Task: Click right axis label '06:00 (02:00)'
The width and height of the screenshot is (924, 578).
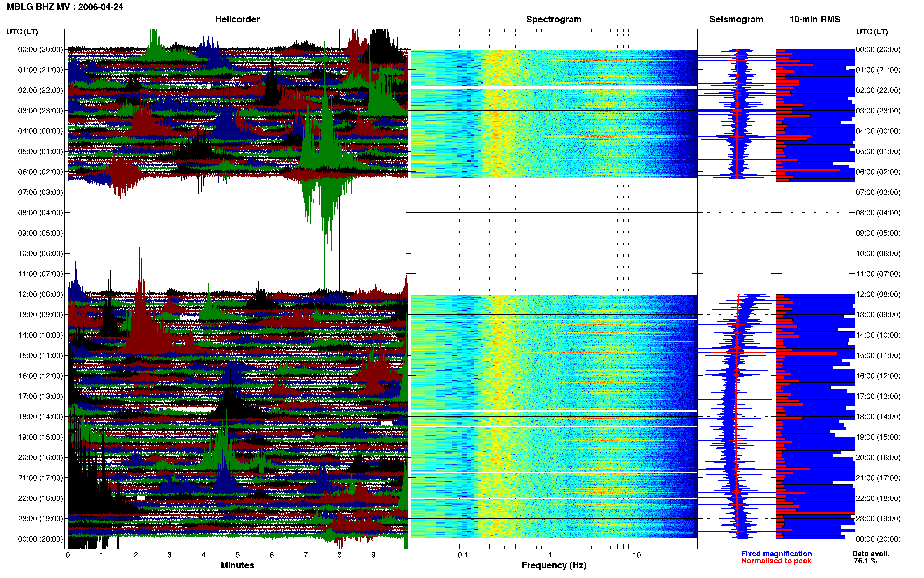Action: click(x=878, y=172)
